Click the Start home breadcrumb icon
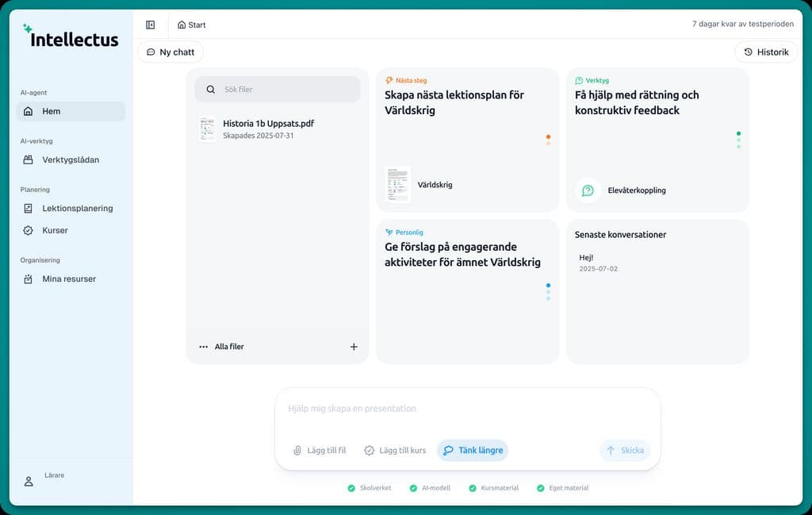Screen dimensions: 812x515 tap(182, 25)
